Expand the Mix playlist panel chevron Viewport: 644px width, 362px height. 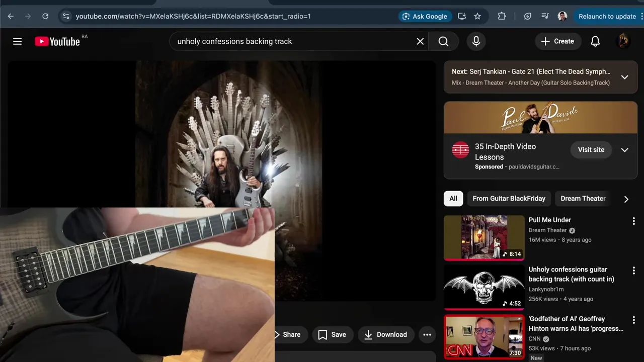pos(624,77)
